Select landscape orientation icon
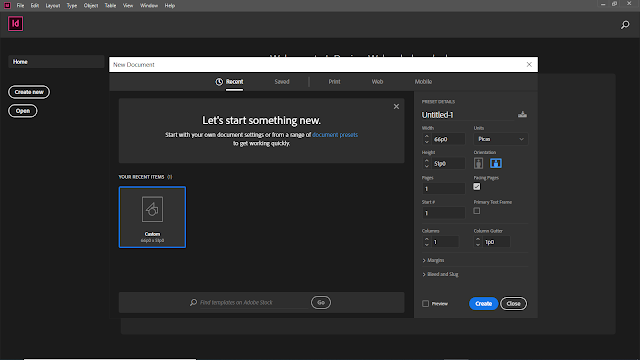640x360 pixels. 496,163
